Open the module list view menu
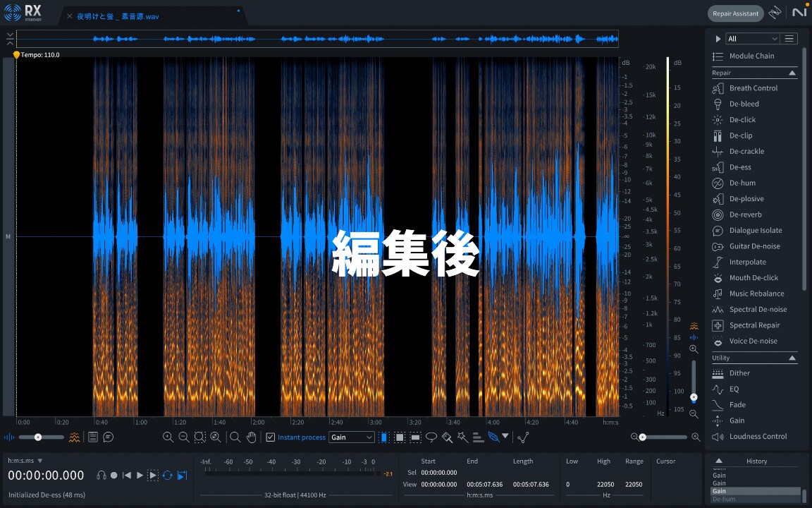The height and width of the screenshot is (508, 812). pos(789,39)
